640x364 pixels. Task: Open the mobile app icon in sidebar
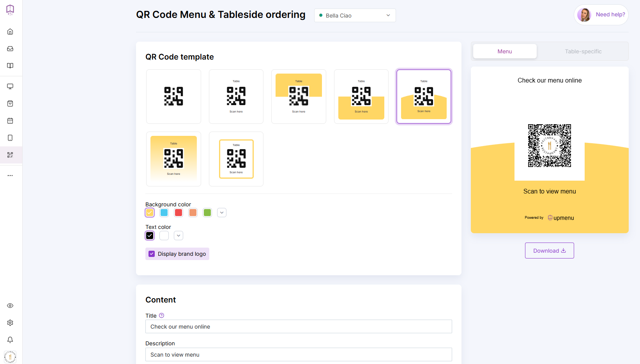(x=10, y=138)
